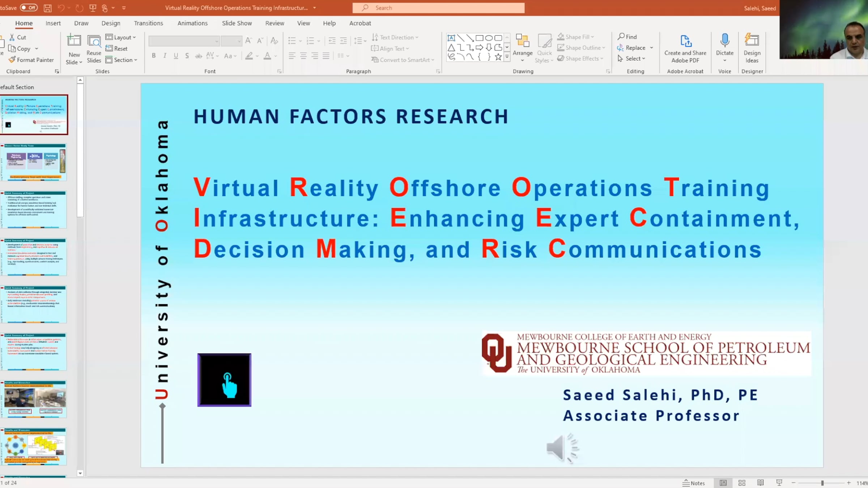Toggle the AutoSave switch
This screenshot has width=868, height=488.
click(x=29, y=8)
